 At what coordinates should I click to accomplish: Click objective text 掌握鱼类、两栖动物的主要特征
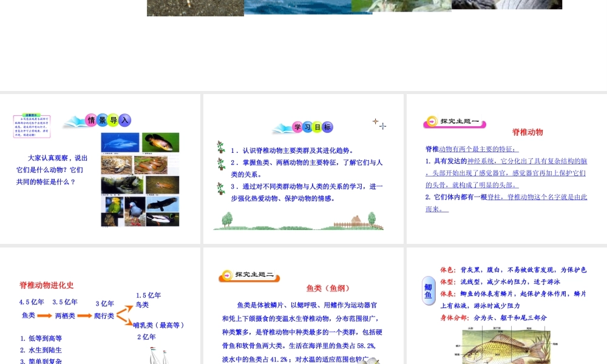[290, 163]
